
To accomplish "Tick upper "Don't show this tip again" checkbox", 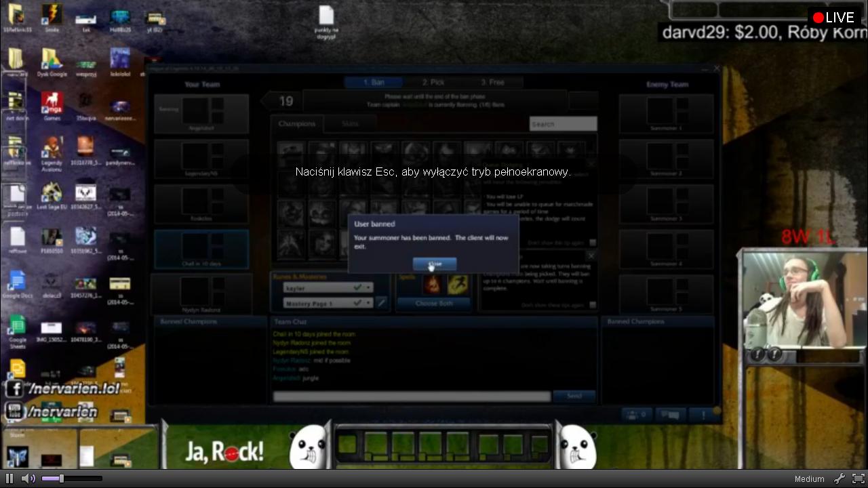I will tap(593, 243).
